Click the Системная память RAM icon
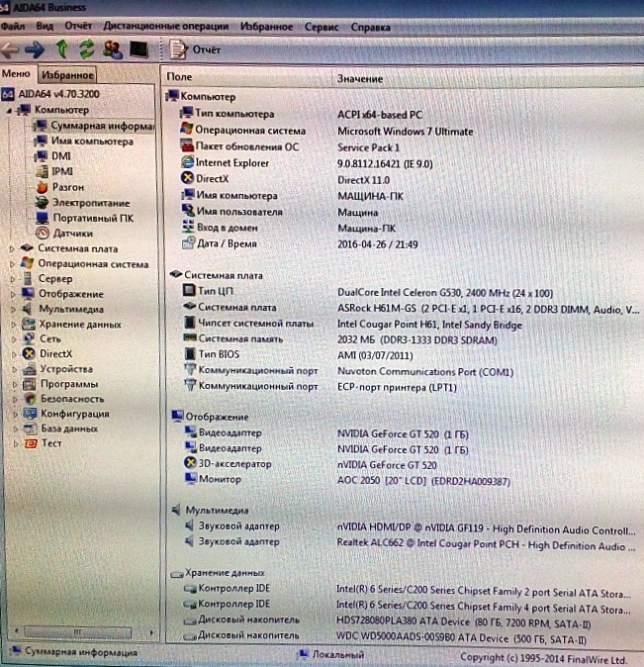The height and width of the screenshot is (667, 644). [x=190, y=337]
